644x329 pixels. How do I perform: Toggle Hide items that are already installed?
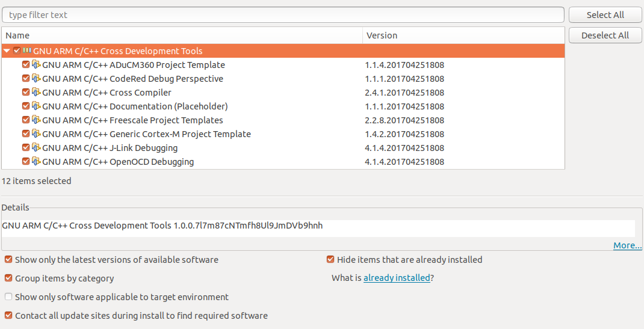coord(330,259)
